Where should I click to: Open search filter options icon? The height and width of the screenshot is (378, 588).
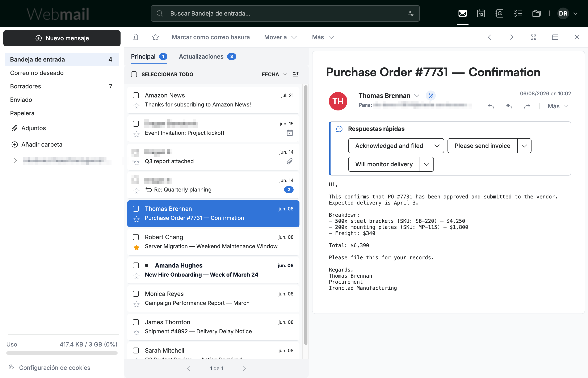pos(411,13)
